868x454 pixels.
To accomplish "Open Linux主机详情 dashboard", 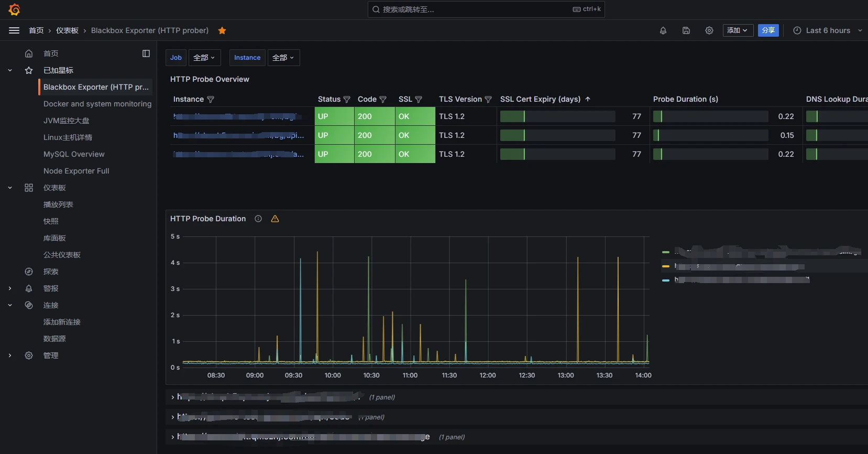I will tap(68, 137).
